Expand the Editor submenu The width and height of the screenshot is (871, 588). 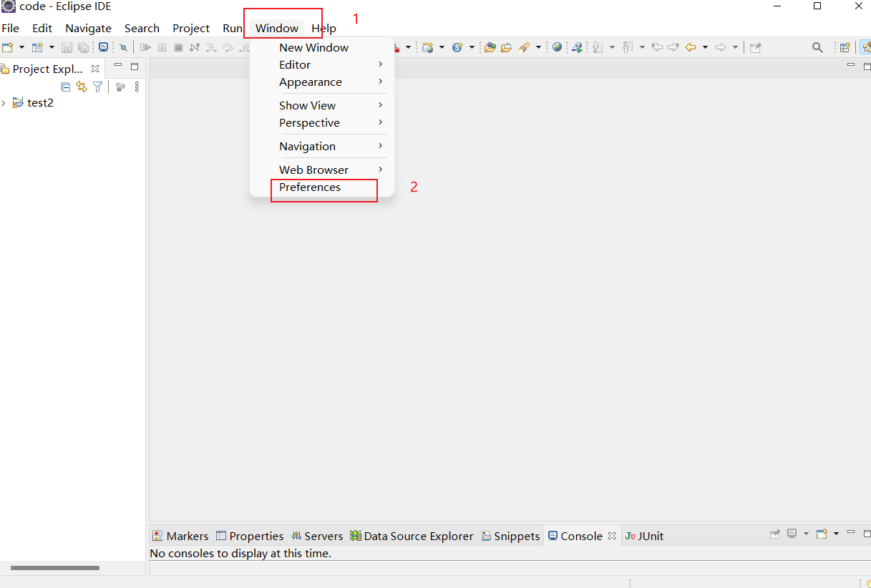(x=321, y=64)
